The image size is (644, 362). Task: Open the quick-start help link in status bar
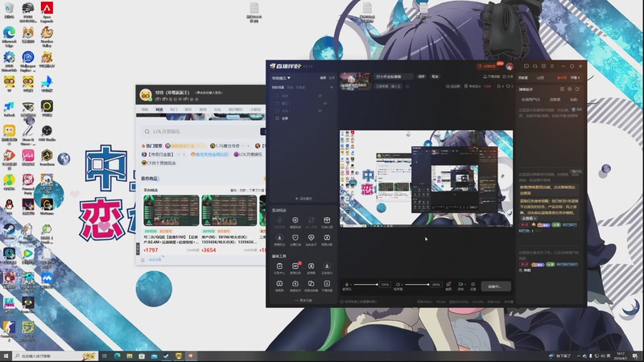click(359, 302)
